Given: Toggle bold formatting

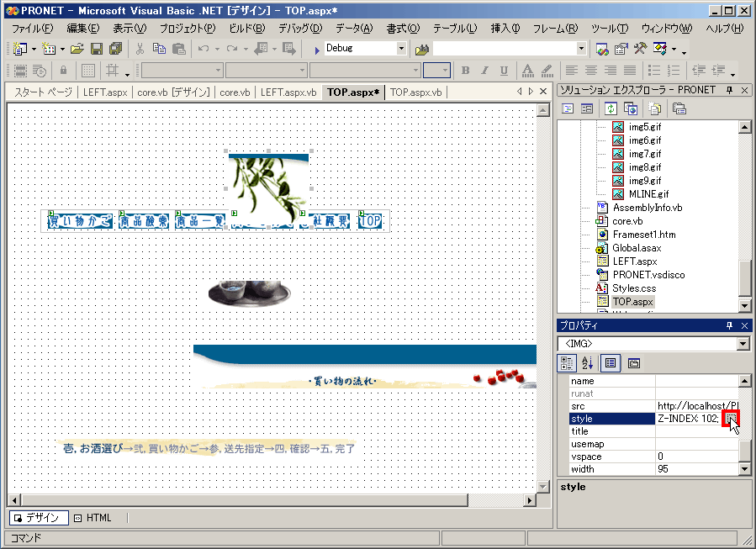Looking at the screenshot, I should (465, 71).
